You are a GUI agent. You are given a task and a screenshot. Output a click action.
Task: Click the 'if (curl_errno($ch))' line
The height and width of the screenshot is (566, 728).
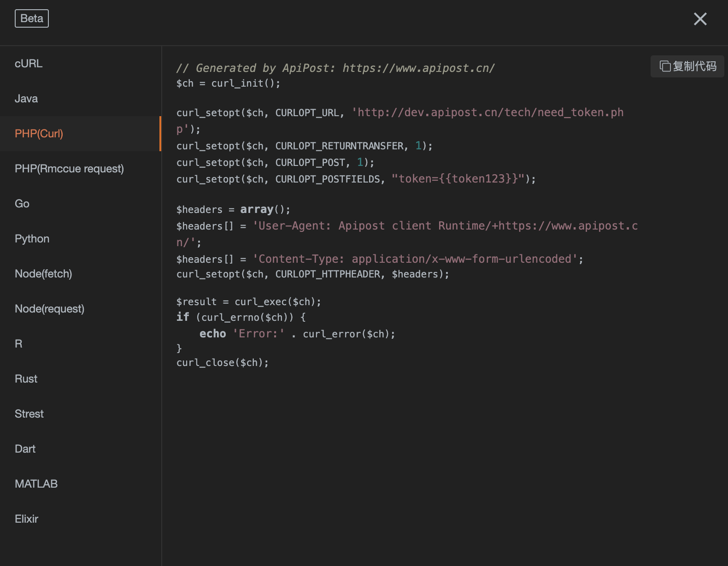point(241,317)
